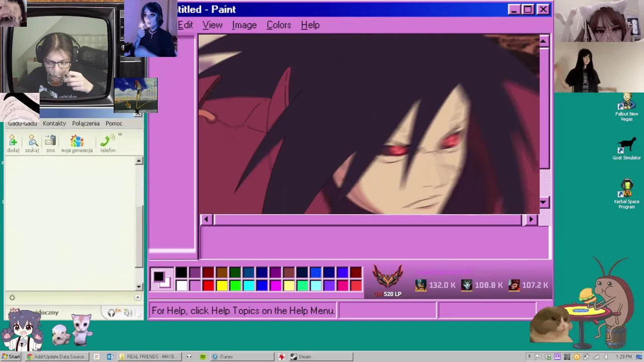This screenshot has height=362, width=644.
Task: Click the Alienware head icon in taskbar
Action: tap(189, 356)
